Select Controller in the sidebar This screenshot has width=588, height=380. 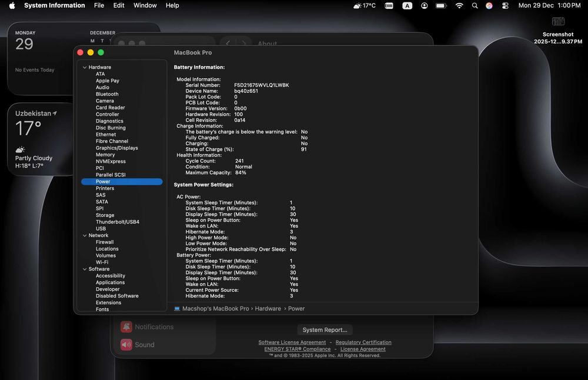(107, 115)
